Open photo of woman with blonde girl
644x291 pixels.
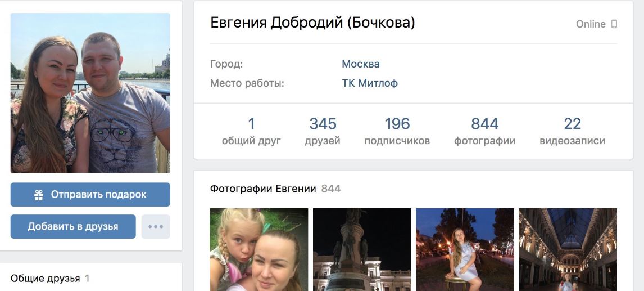coord(258,249)
